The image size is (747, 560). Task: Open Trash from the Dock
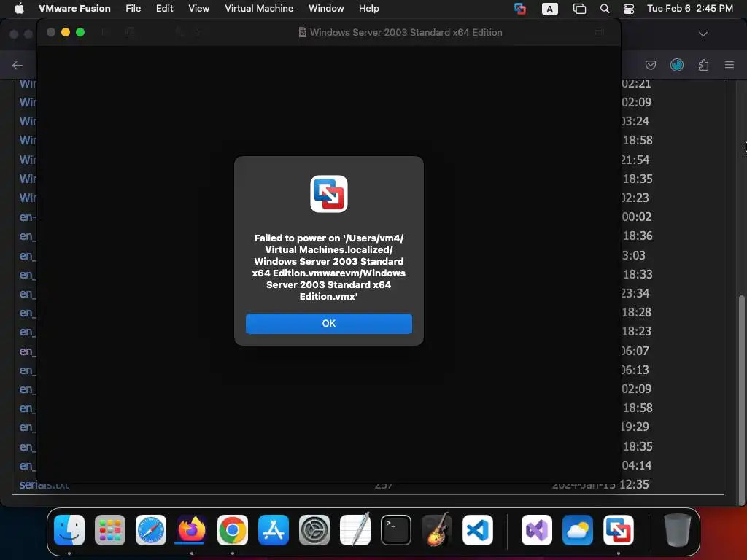[677, 530]
